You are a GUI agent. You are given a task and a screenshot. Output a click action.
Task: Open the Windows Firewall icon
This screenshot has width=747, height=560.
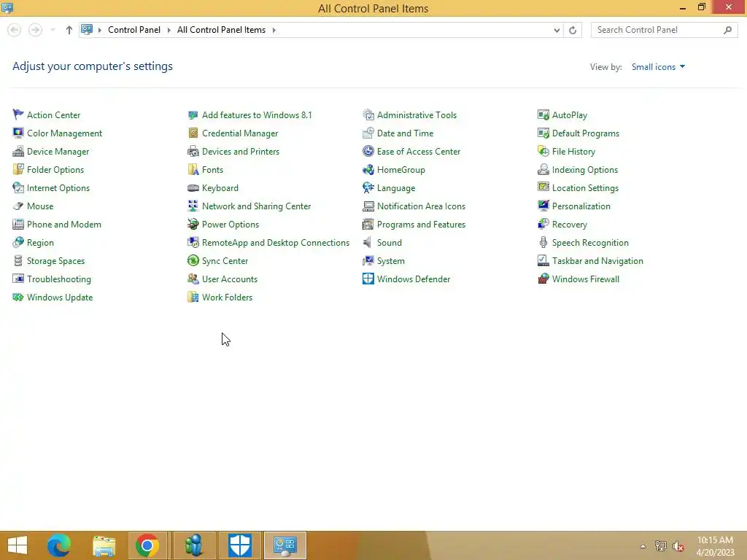click(x=543, y=279)
